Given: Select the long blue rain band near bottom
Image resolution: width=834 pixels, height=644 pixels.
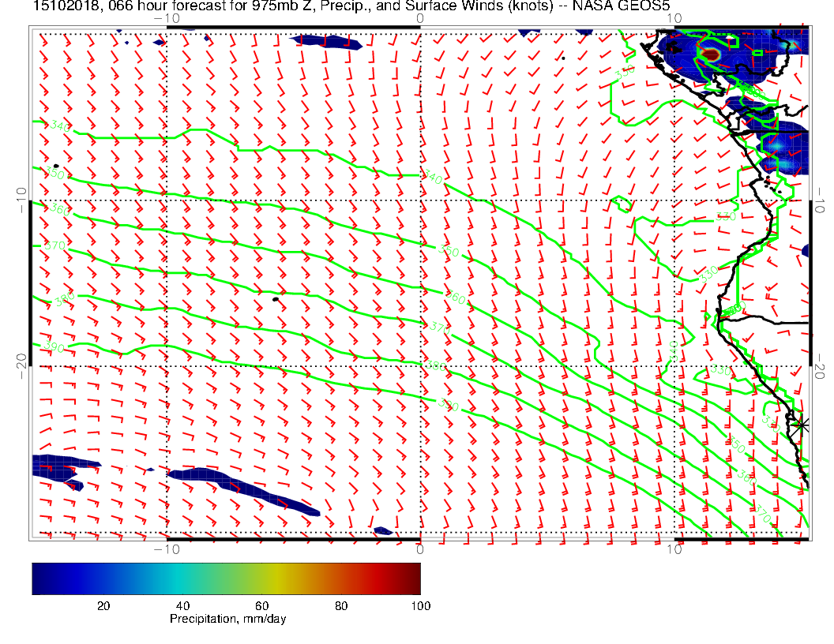Looking at the screenshot, I should pyautogui.click(x=241, y=489).
